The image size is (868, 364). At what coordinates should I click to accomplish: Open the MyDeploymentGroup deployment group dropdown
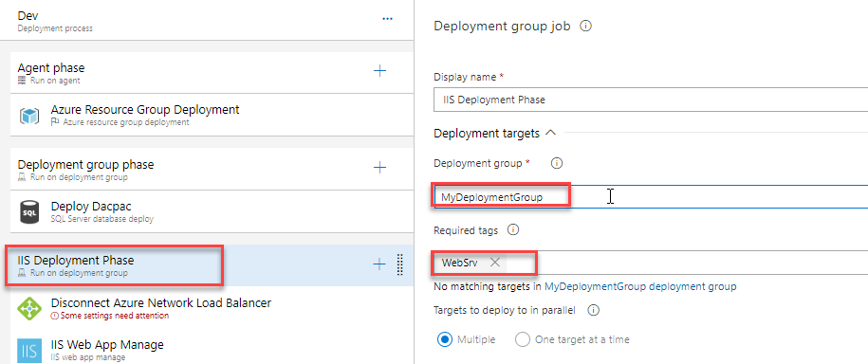pyautogui.click(x=651, y=197)
